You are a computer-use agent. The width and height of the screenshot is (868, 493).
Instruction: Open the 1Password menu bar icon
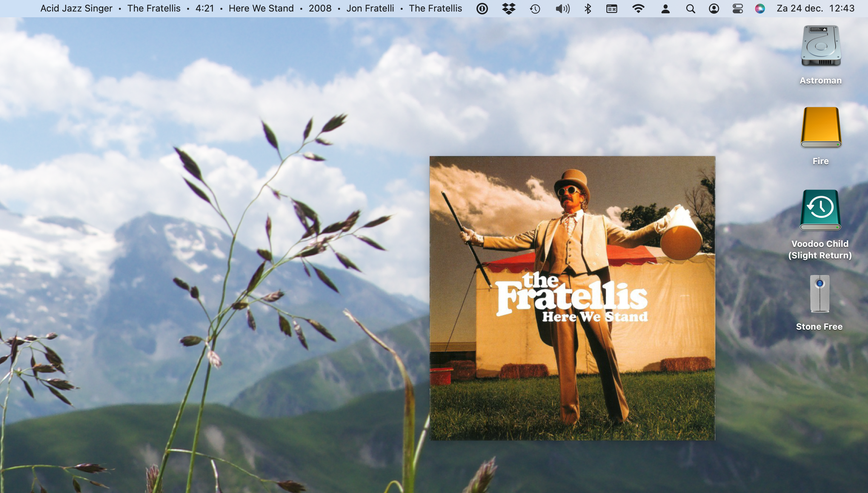coord(482,8)
